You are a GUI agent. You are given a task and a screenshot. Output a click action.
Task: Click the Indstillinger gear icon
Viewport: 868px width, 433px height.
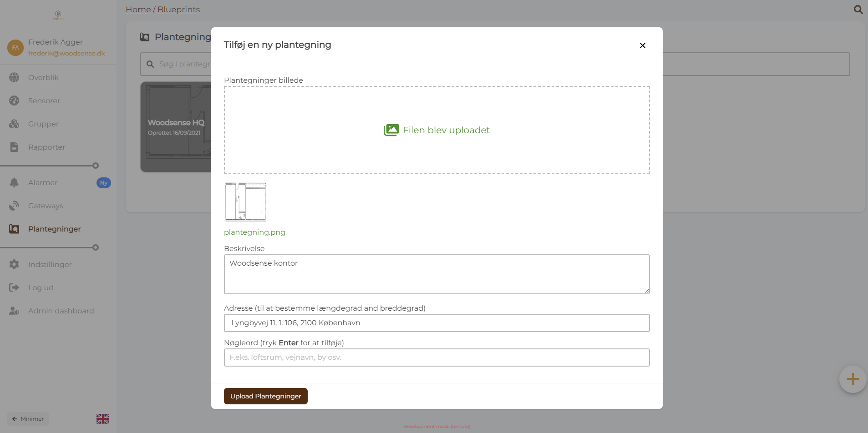click(14, 264)
